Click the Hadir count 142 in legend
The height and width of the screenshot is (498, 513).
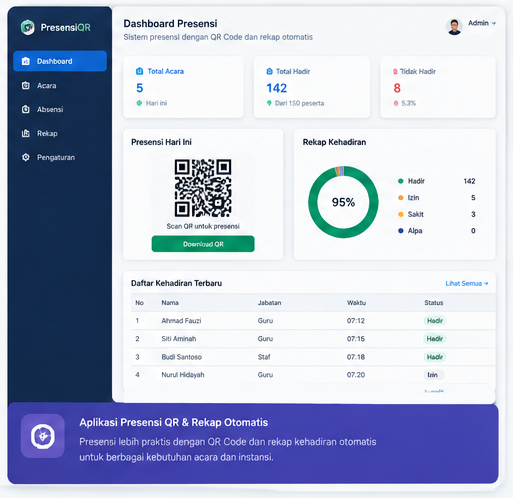[469, 181]
